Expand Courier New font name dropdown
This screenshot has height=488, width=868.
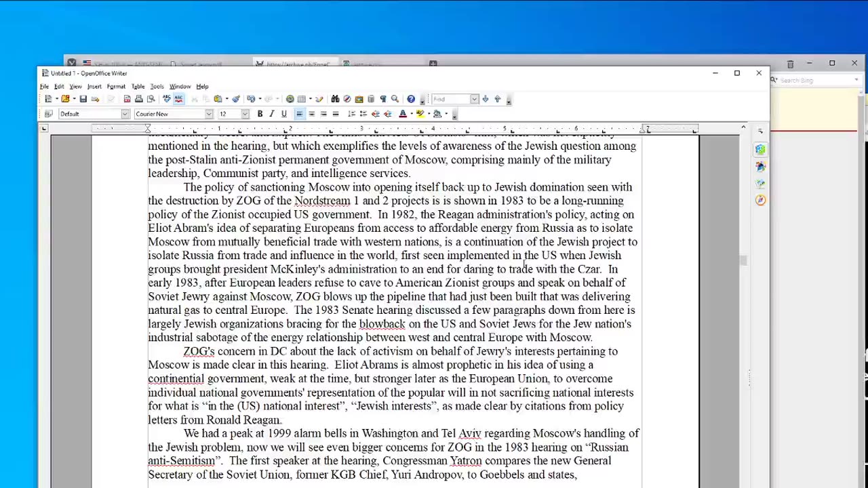tap(209, 114)
